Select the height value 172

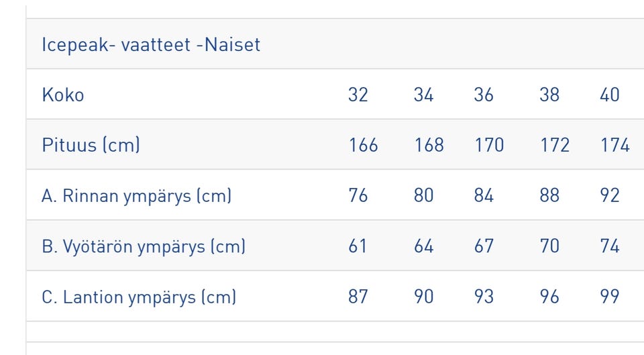click(555, 145)
